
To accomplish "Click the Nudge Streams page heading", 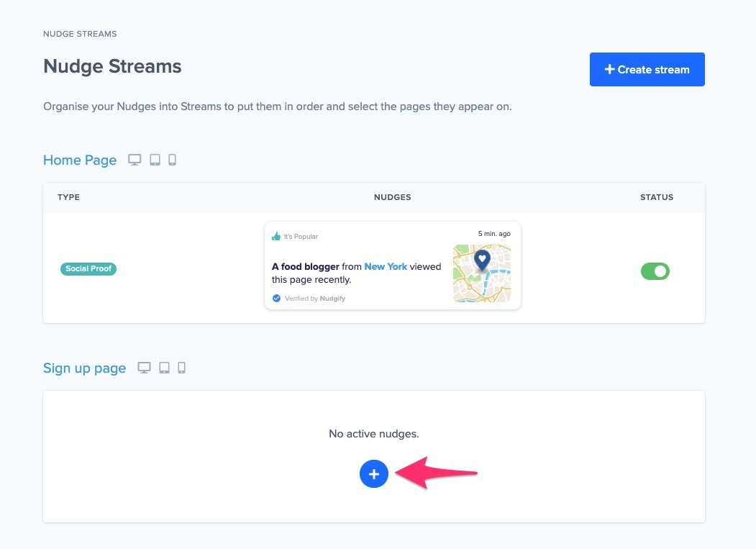I will [112, 66].
